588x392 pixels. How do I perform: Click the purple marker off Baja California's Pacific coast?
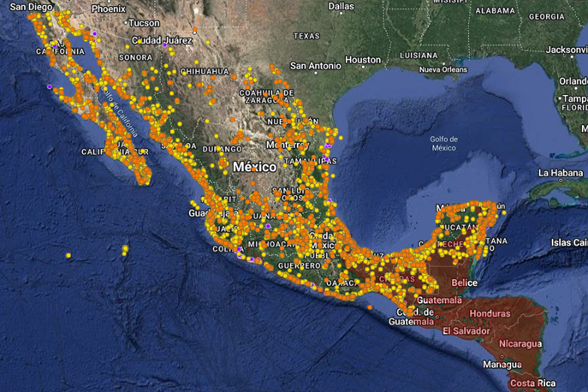click(x=50, y=86)
